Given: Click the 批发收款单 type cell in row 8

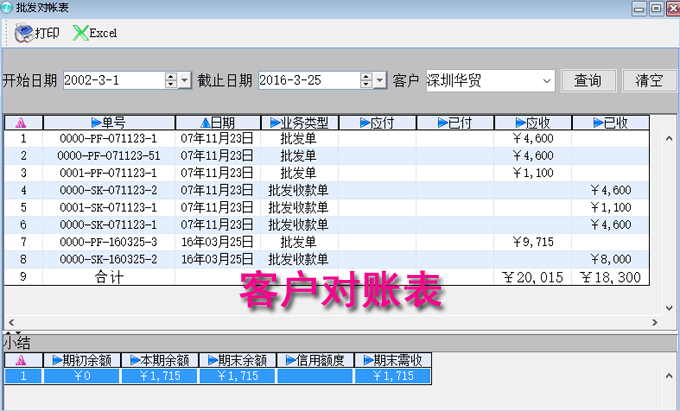Looking at the screenshot, I should (299, 259).
